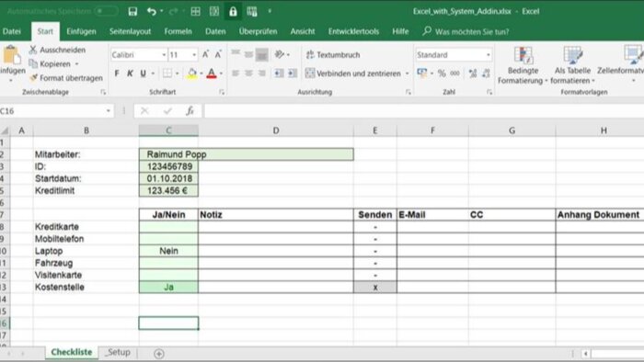Toggle right align text
This screenshot has width=644, height=362.
pyautogui.click(x=261, y=74)
